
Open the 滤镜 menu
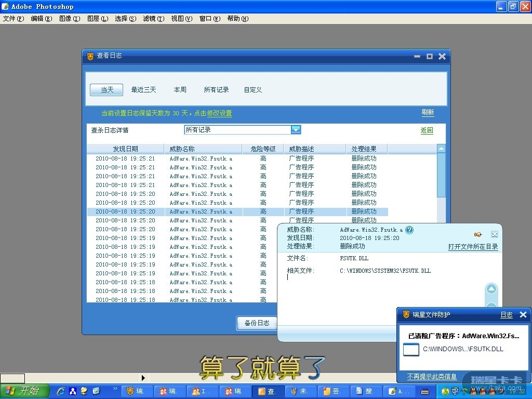154,19
